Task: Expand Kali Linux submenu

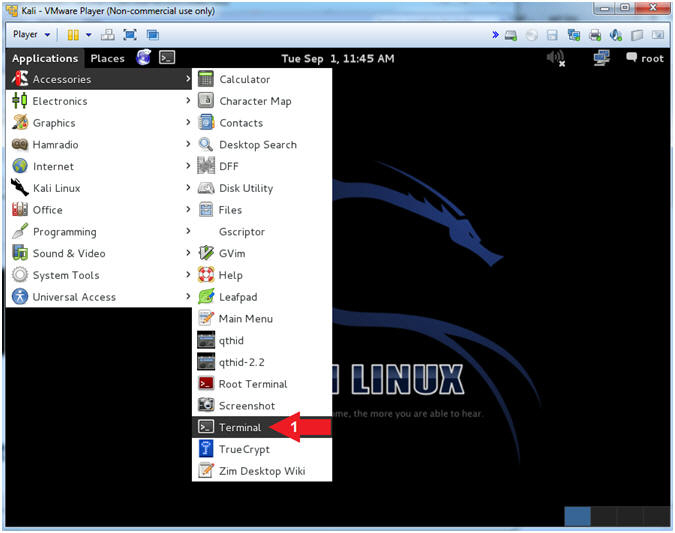Action: [99, 188]
